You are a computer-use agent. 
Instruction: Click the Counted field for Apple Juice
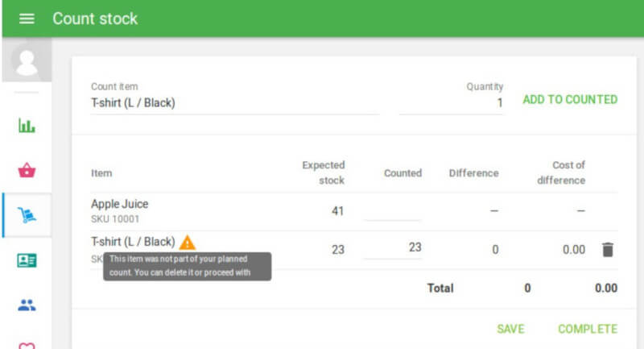(392, 211)
